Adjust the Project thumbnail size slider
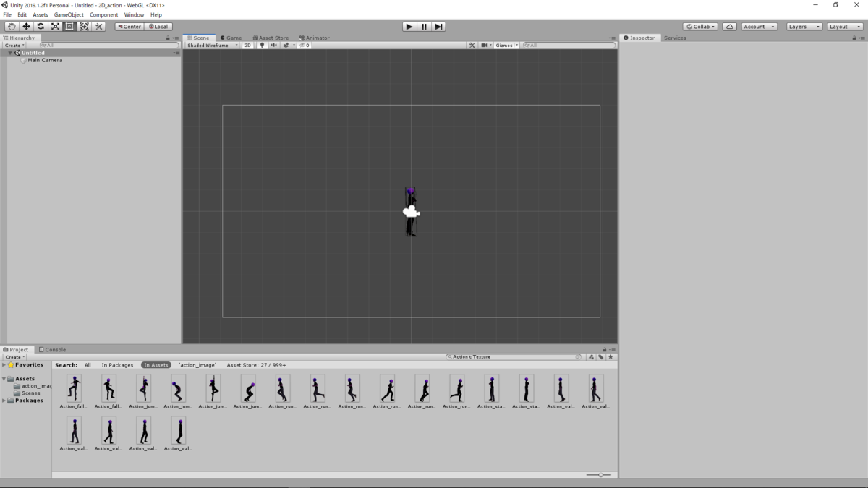The image size is (868, 488). pos(599,475)
